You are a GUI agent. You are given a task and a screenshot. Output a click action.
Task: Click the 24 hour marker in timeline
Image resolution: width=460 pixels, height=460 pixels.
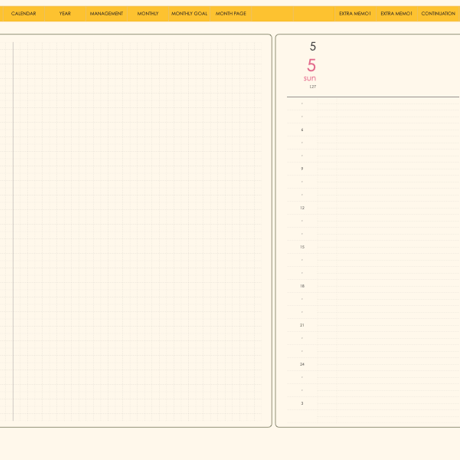tap(302, 364)
